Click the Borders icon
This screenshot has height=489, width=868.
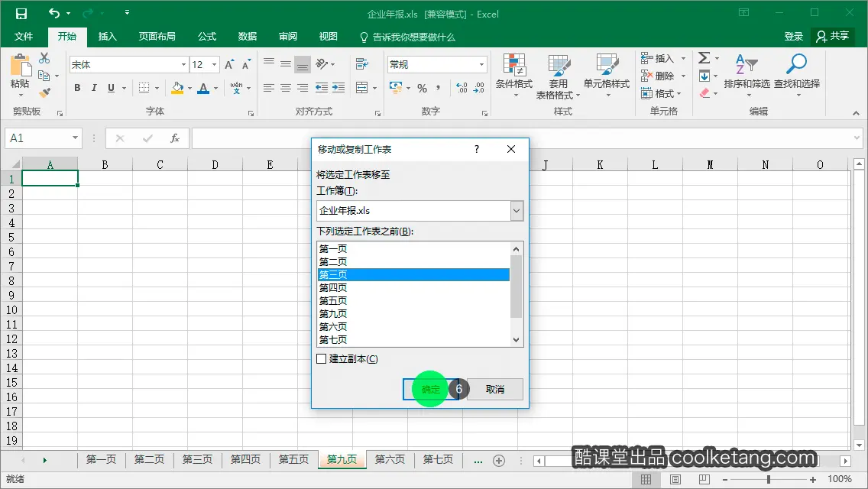[144, 88]
